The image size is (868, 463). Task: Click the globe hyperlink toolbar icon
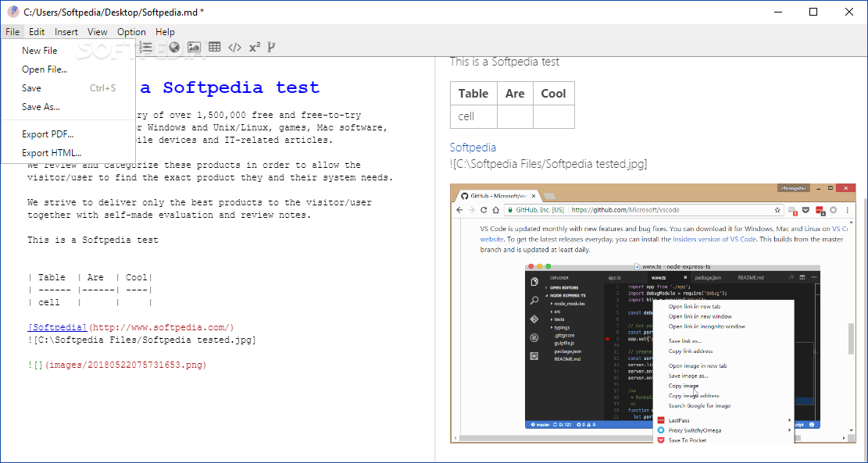(174, 48)
